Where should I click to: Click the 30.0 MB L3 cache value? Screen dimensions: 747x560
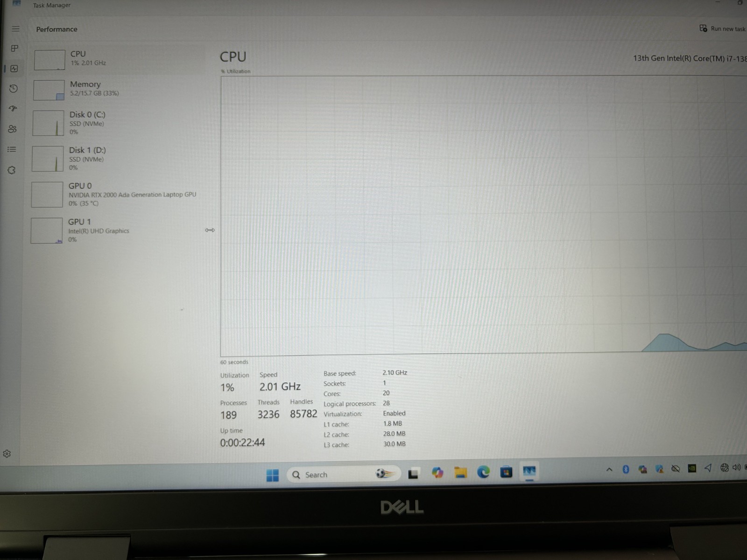(395, 444)
